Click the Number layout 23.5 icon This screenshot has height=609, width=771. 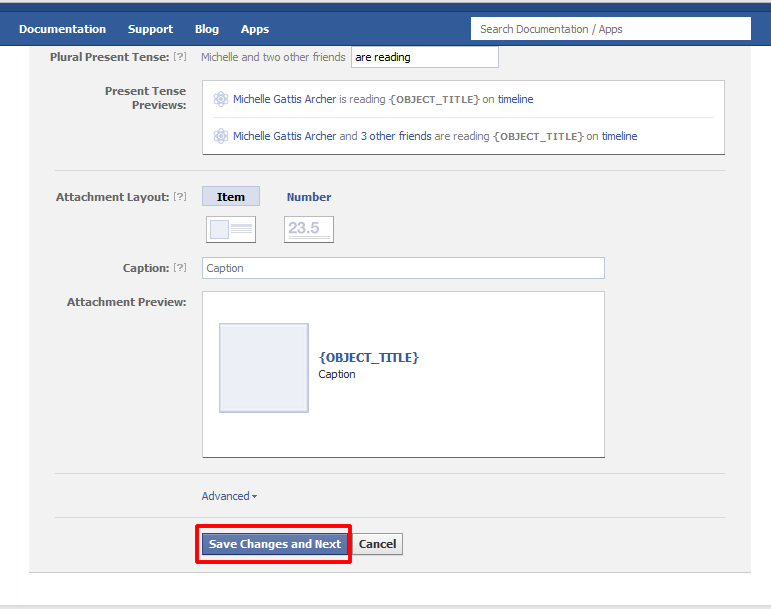tap(308, 229)
